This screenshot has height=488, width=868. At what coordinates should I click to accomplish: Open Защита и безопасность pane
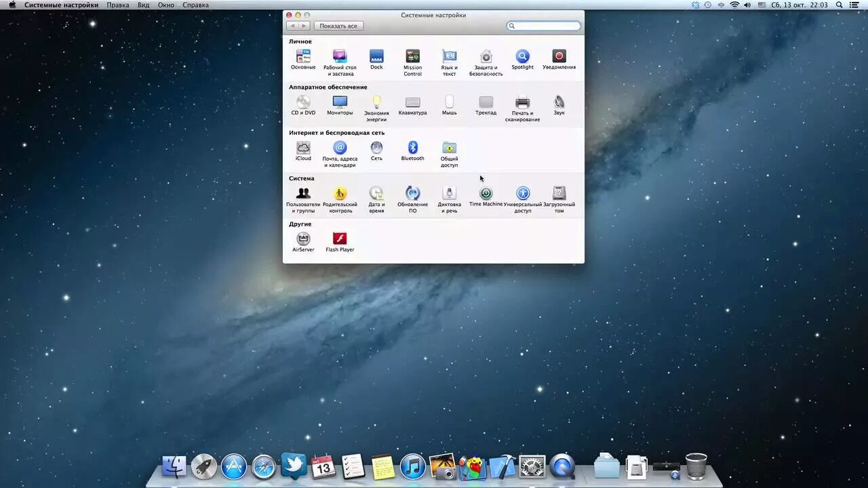click(x=486, y=62)
